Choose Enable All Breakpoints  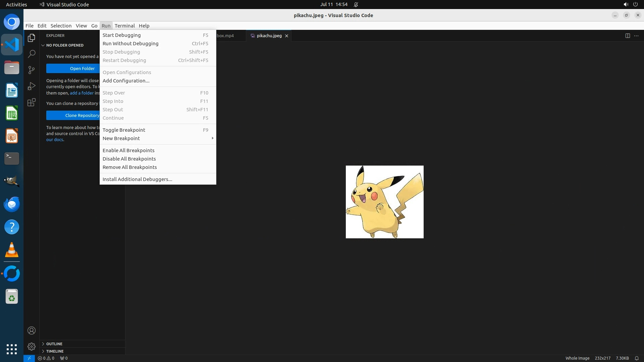(128, 150)
